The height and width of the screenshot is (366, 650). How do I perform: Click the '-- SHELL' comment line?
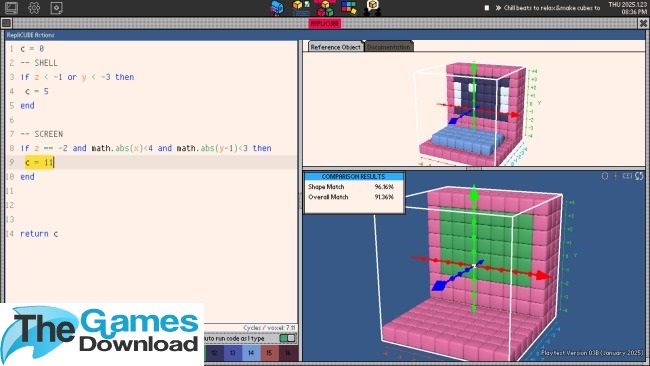click(x=40, y=63)
